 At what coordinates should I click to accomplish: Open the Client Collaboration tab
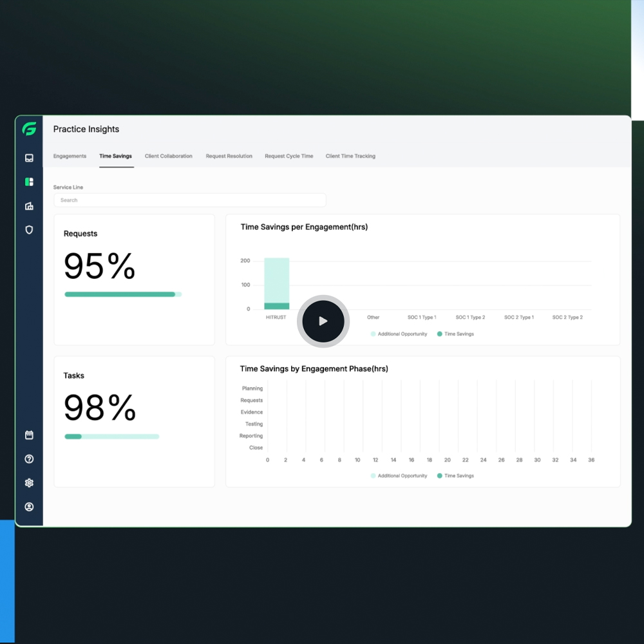(x=168, y=156)
